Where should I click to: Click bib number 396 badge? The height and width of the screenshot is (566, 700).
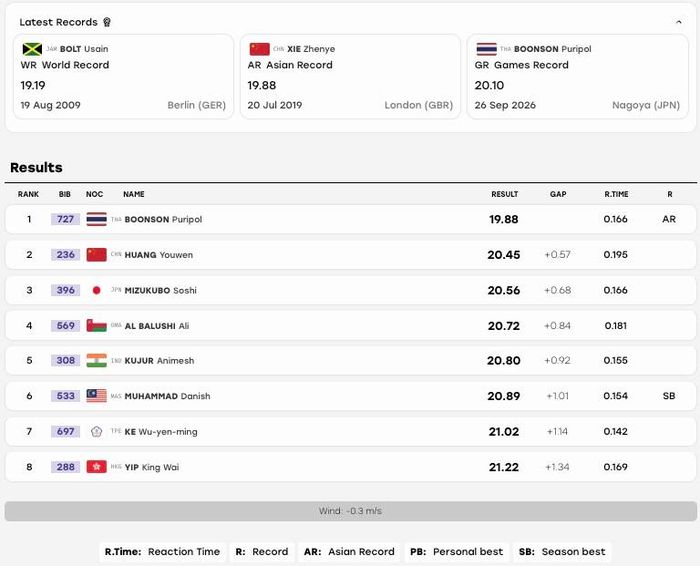(x=65, y=290)
